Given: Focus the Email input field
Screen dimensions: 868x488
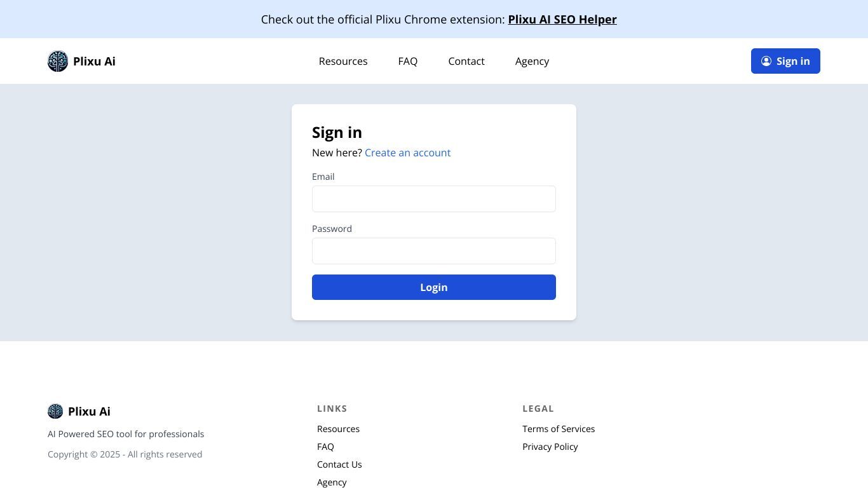Looking at the screenshot, I should point(434,199).
